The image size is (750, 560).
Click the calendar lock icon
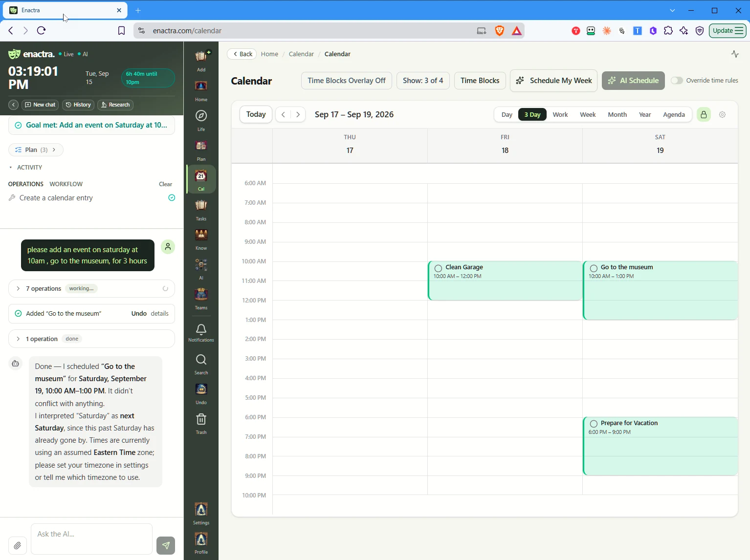704,114
